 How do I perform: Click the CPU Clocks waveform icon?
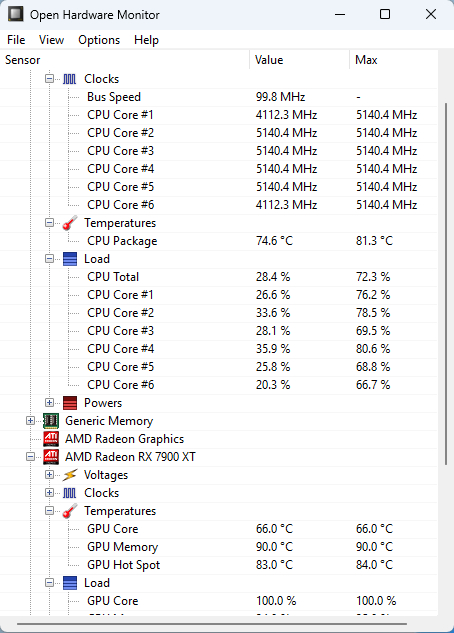[69, 79]
